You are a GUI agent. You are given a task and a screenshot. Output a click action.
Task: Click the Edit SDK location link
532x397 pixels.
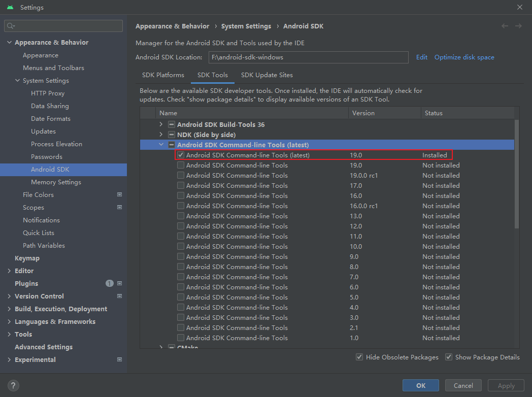[422, 57]
